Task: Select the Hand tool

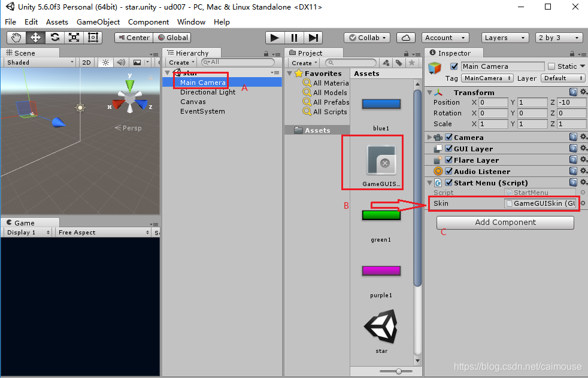Action: (17, 38)
